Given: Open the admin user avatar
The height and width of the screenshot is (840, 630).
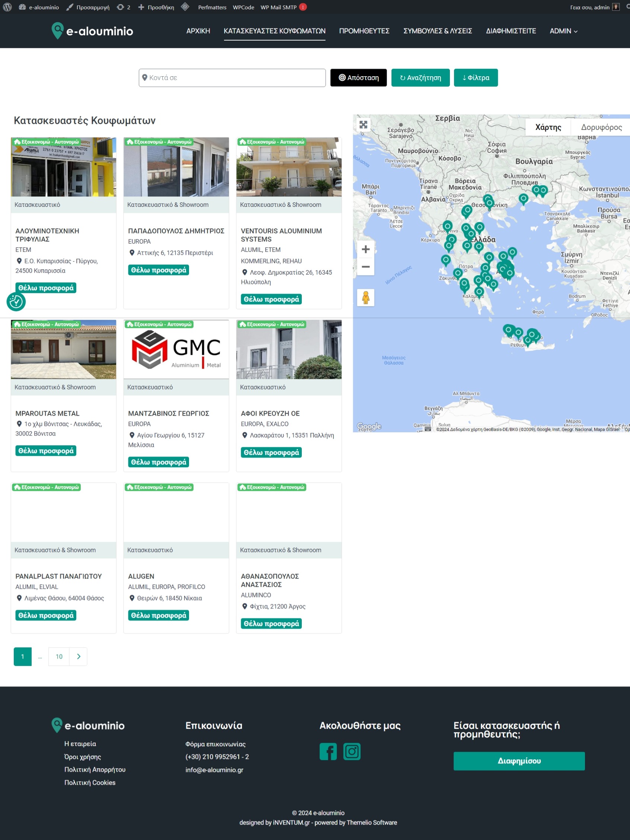Looking at the screenshot, I should pyautogui.click(x=616, y=7).
